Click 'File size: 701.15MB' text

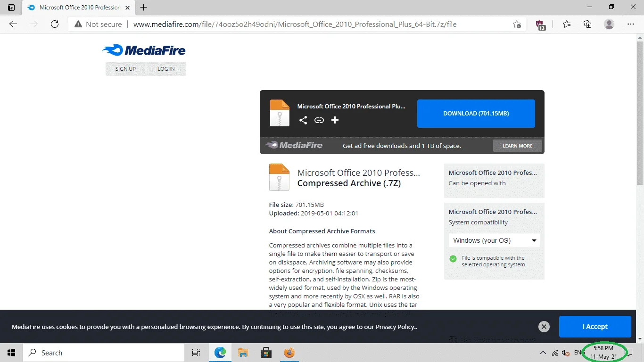296,205
